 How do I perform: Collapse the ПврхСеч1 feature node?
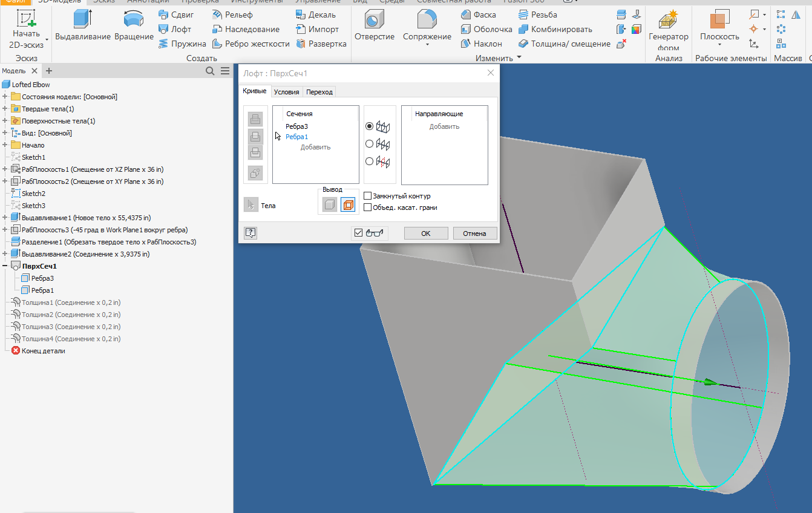pyautogui.click(x=5, y=265)
